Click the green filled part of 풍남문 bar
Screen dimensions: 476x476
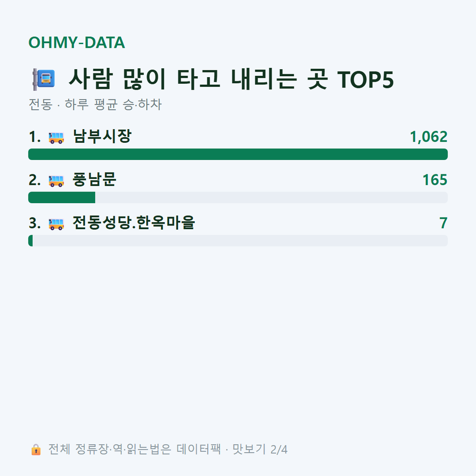(x=62, y=197)
